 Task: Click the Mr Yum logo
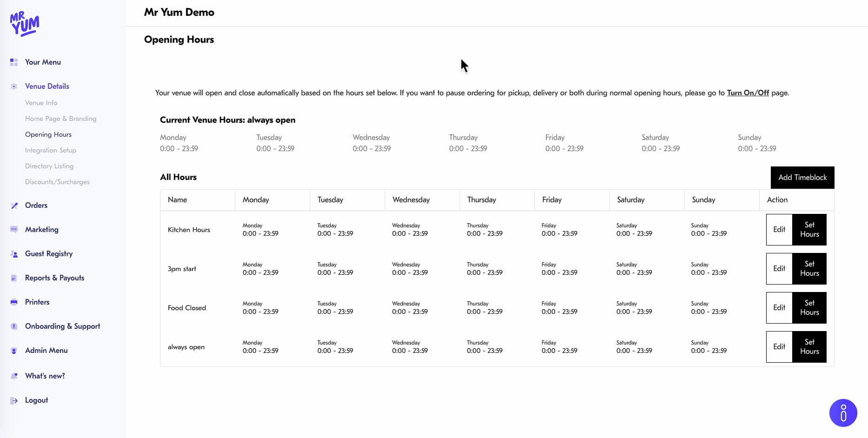coord(25,24)
